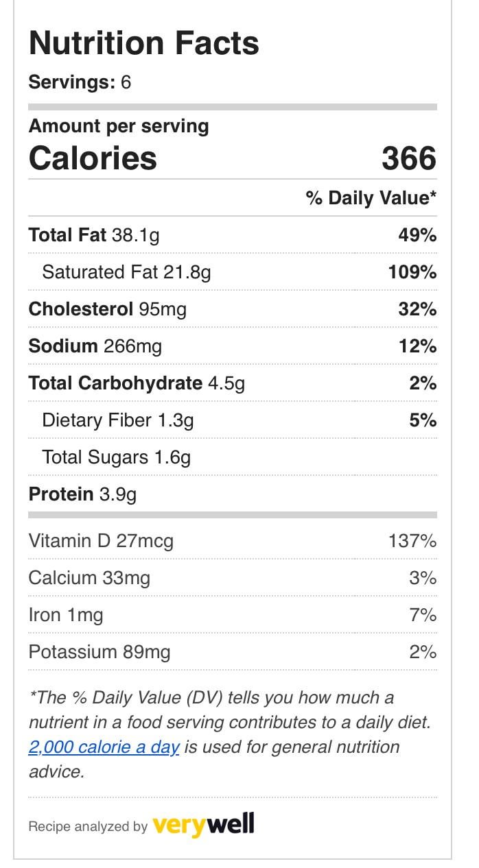Select the Servings: 6 text
Image resolution: width=479 pixels, height=868 pixels.
pyautogui.click(x=80, y=83)
